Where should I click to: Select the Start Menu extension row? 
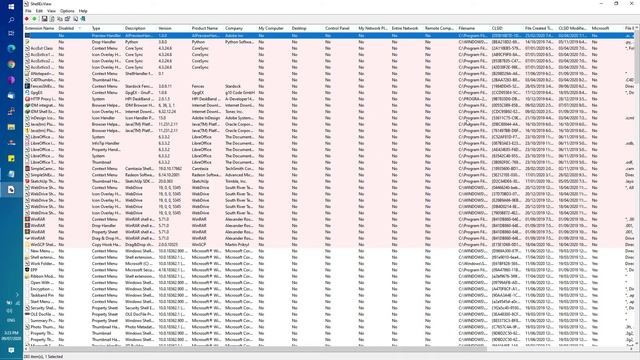click(x=329, y=302)
